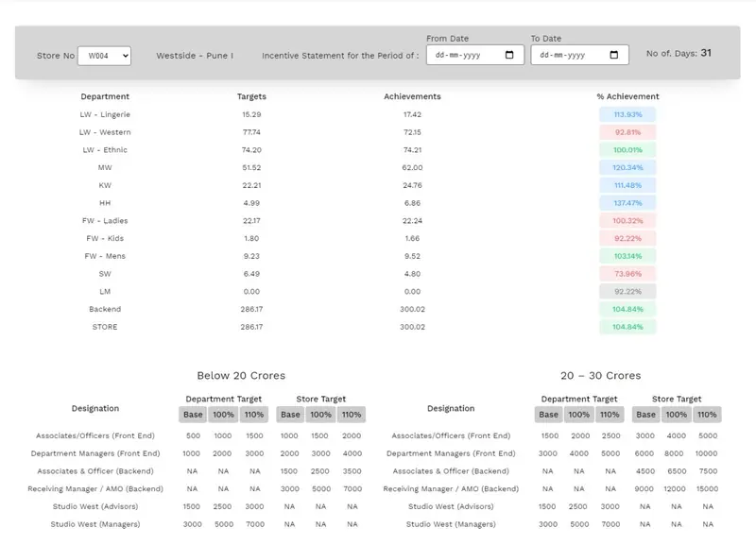Click the Below 20 Crores heading
756x545 pixels.
click(x=241, y=375)
